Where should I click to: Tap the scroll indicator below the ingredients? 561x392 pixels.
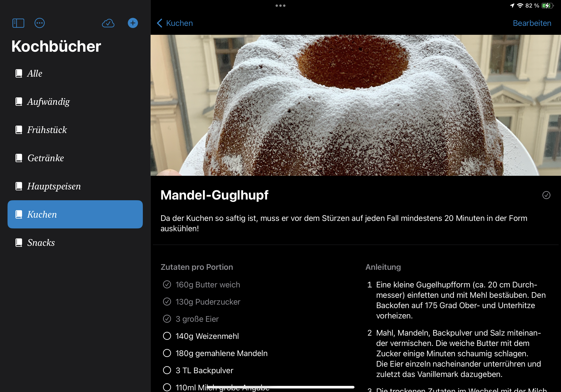tap(280, 387)
